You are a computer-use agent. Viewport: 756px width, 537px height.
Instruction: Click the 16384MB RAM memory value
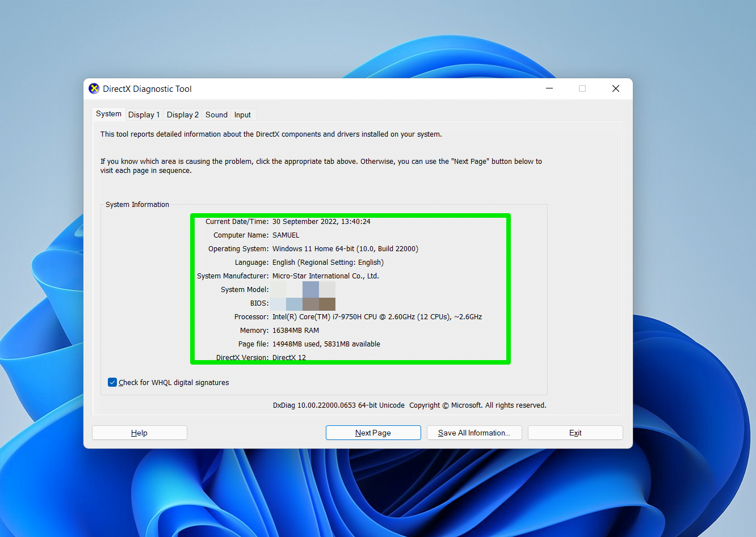(x=296, y=331)
